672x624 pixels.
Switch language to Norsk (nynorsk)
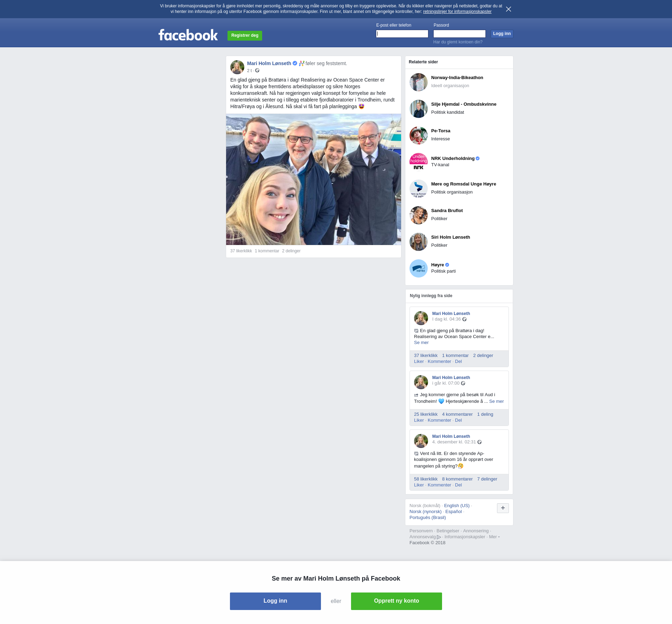426,512
